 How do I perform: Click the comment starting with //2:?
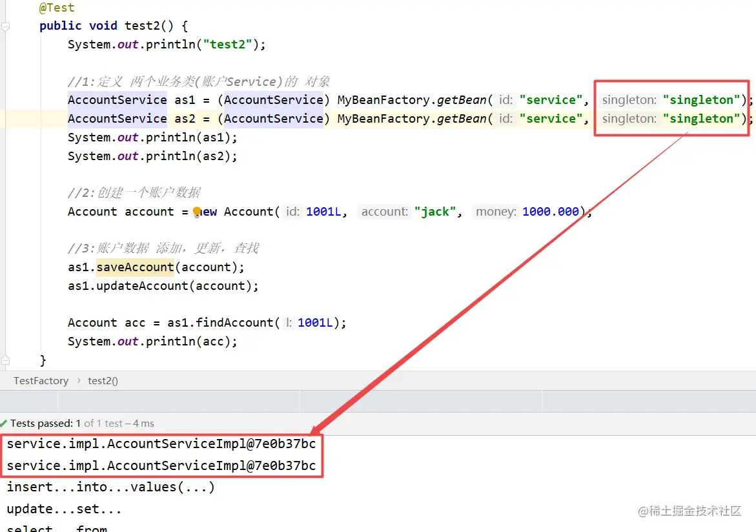point(134,193)
